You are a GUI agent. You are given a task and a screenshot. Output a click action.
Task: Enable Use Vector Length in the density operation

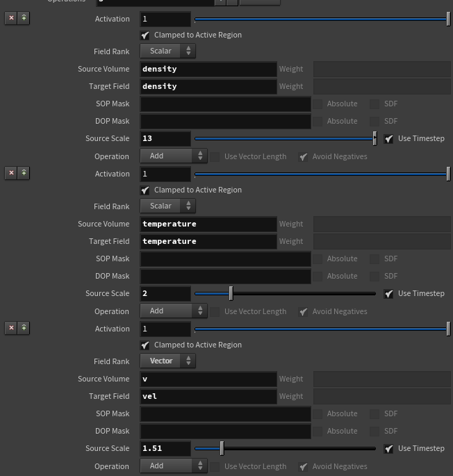215,157
